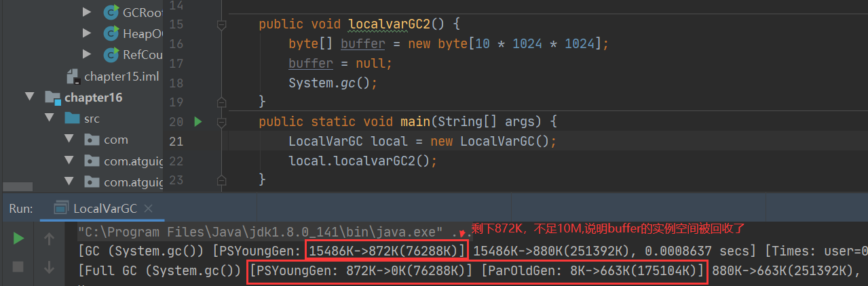The image size is (868, 286).
Task: Close the LocalVarGC run tab
Action: click(149, 209)
